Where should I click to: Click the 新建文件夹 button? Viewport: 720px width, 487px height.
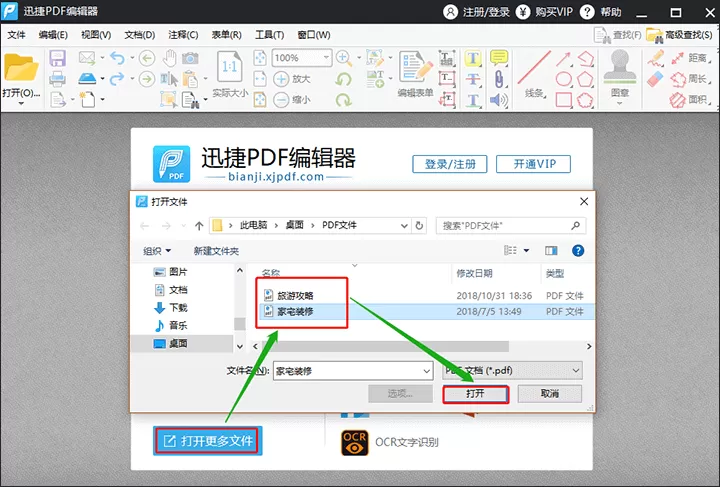click(x=216, y=251)
